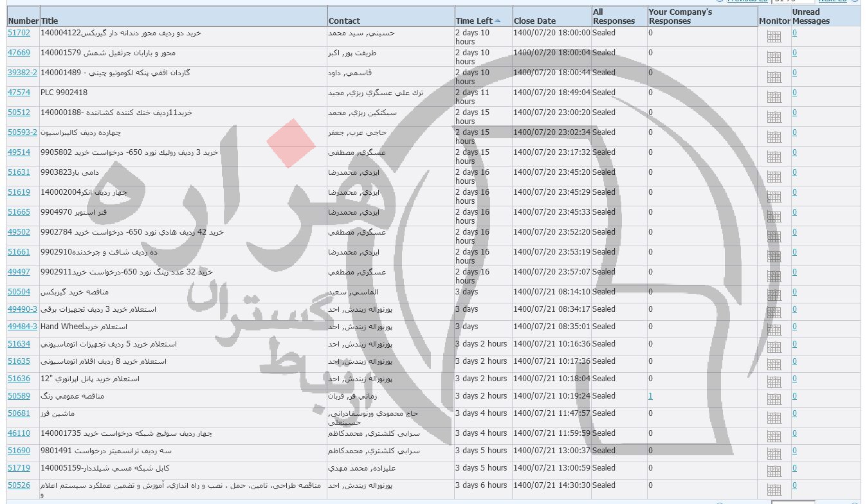Open negotiation number 49514 link

point(19,152)
